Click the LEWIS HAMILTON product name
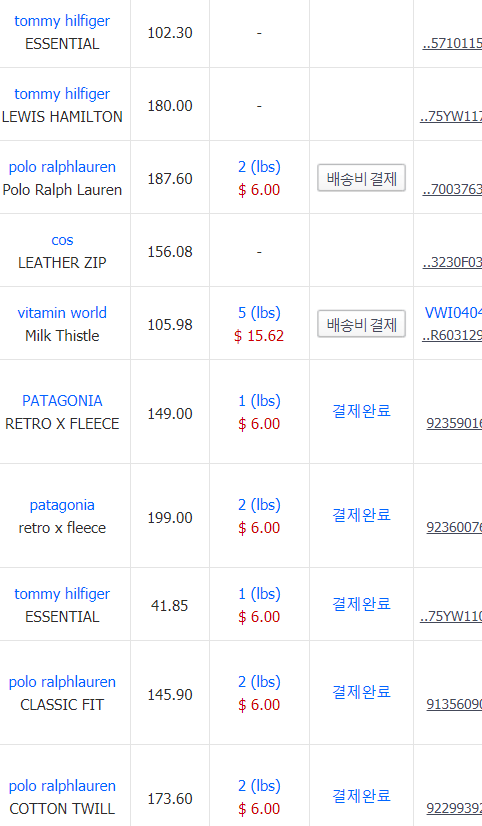This screenshot has width=482, height=826. pos(62,116)
